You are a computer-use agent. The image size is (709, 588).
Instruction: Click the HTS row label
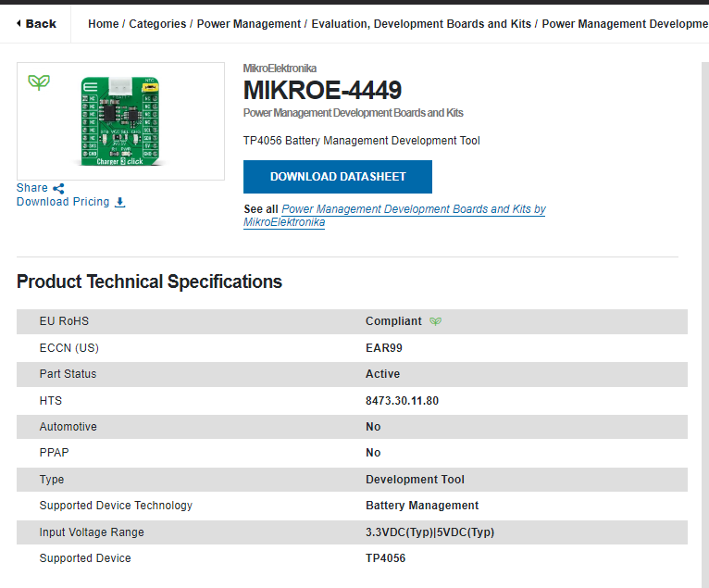pos(51,401)
